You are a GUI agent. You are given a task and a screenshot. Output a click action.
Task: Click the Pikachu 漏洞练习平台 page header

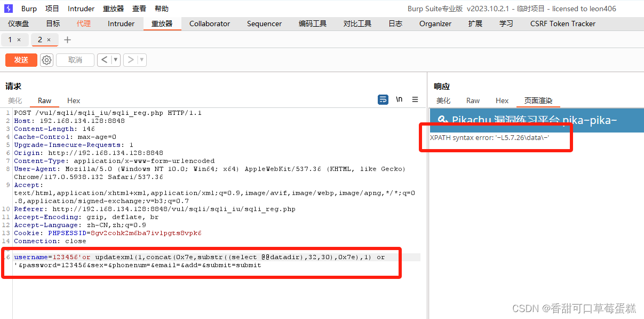click(537, 120)
